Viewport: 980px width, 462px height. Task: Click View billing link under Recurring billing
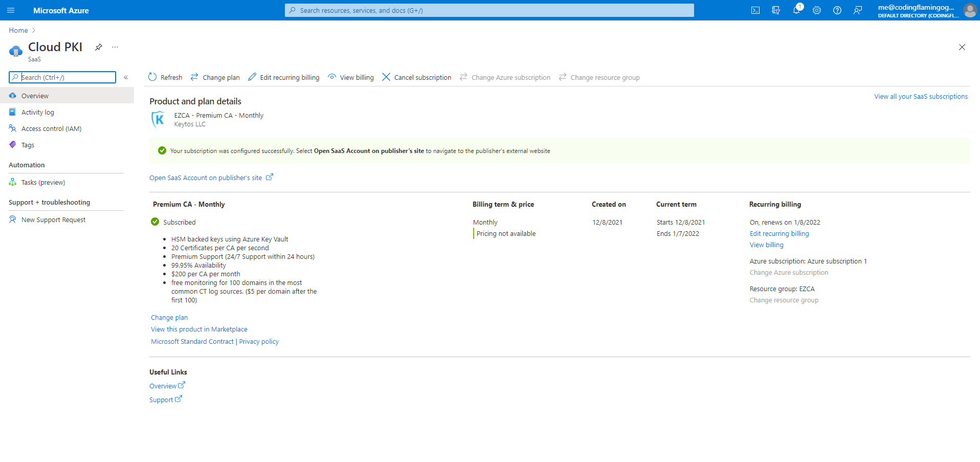[x=767, y=245]
